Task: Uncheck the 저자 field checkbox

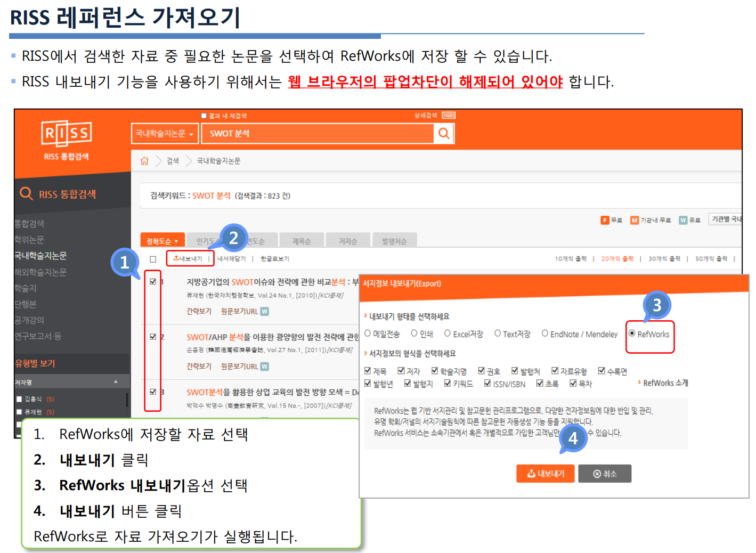Action: click(401, 371)
